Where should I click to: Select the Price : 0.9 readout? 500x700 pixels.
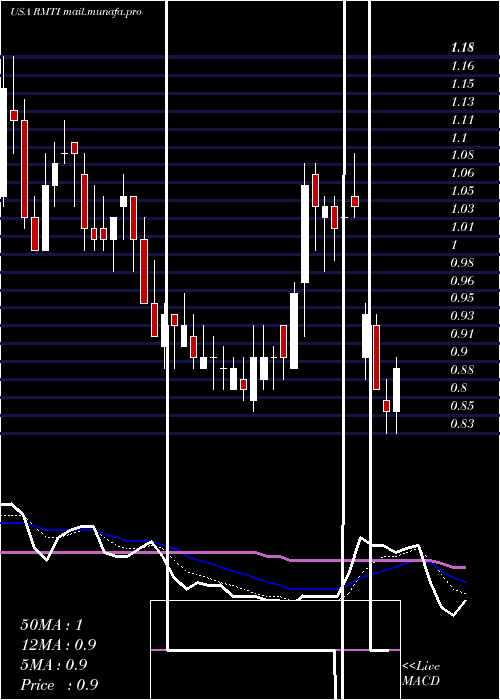[59, 685]
